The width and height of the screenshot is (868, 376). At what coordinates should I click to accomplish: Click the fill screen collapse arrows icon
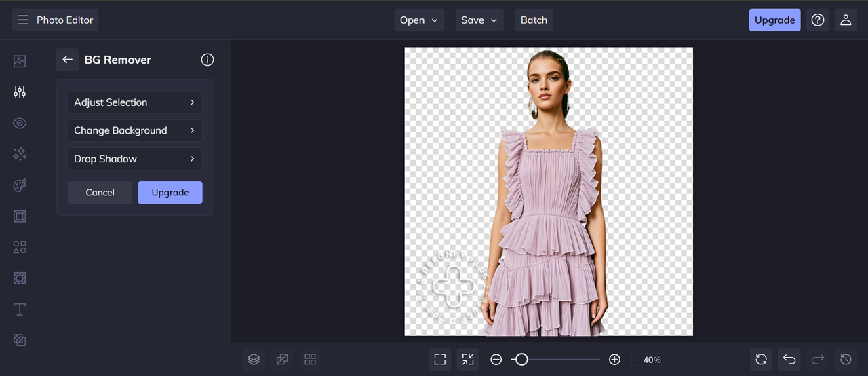point(468,360)
